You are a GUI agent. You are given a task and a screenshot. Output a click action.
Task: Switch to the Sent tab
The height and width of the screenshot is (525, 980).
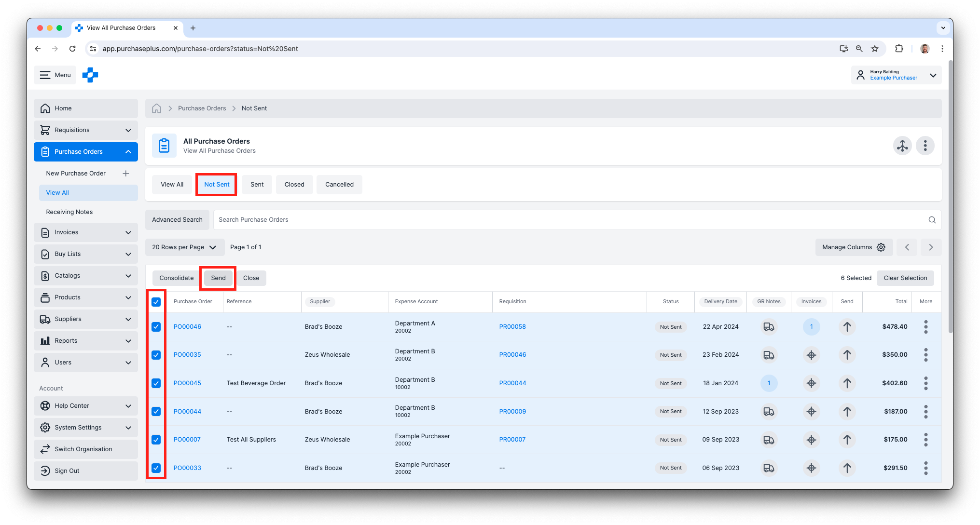tap(257, 185)
